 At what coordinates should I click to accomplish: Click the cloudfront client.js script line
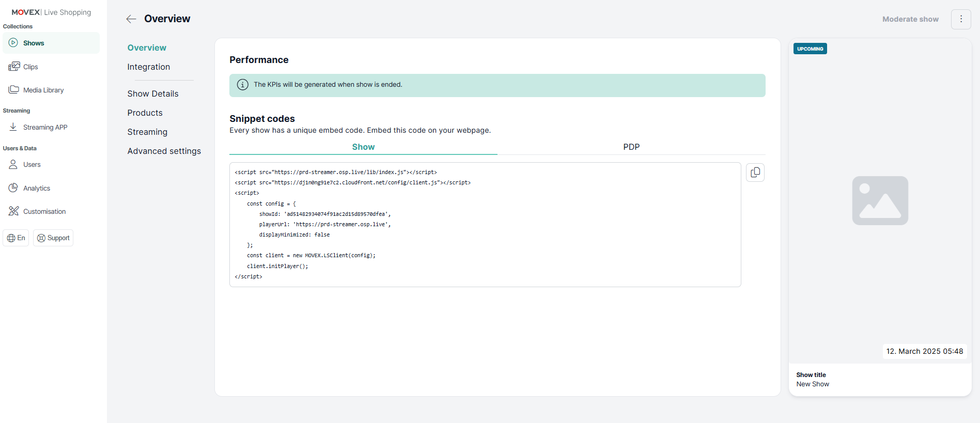click(353, 182)
